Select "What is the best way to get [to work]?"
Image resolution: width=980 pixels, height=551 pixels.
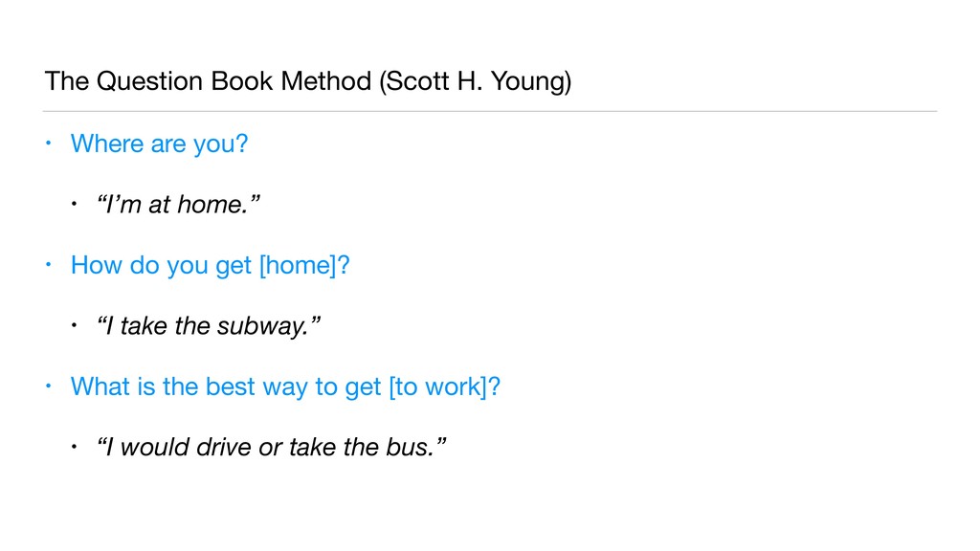[x=285, y=386]
